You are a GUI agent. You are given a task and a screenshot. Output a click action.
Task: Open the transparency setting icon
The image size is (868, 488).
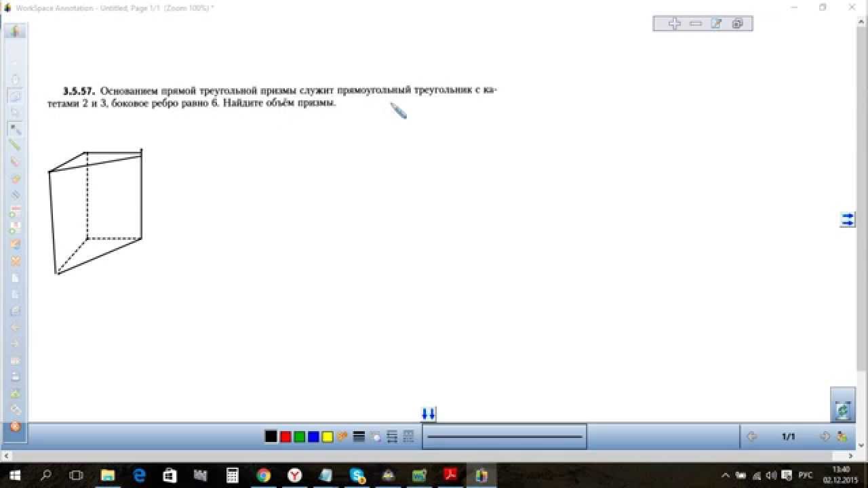tap(376, 436)
